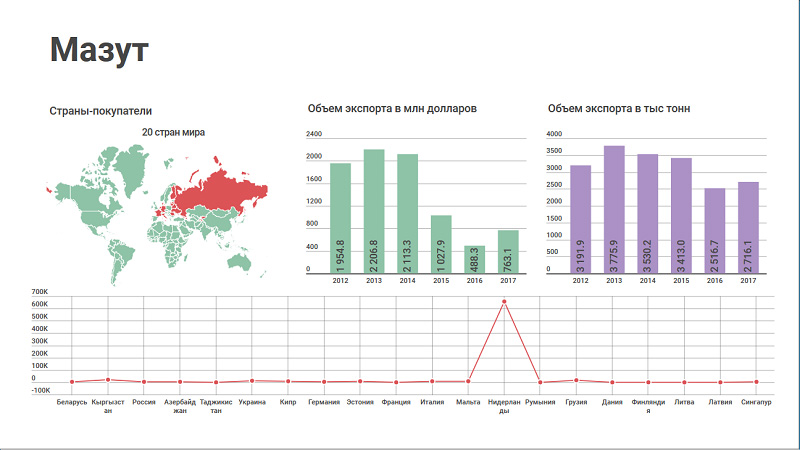Select the Беларусь label on line chart axis
The height and width of the screenshot is (450, 800).
click(72, 402)
